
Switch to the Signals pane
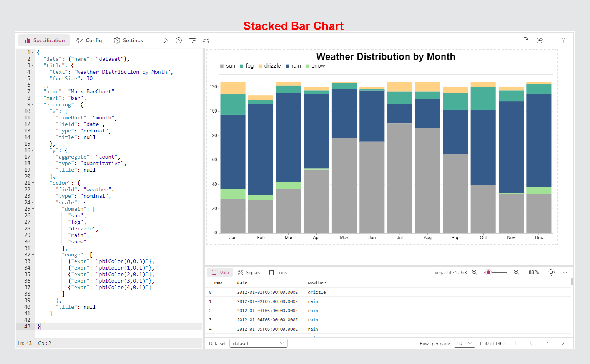[x=249, y=272]
